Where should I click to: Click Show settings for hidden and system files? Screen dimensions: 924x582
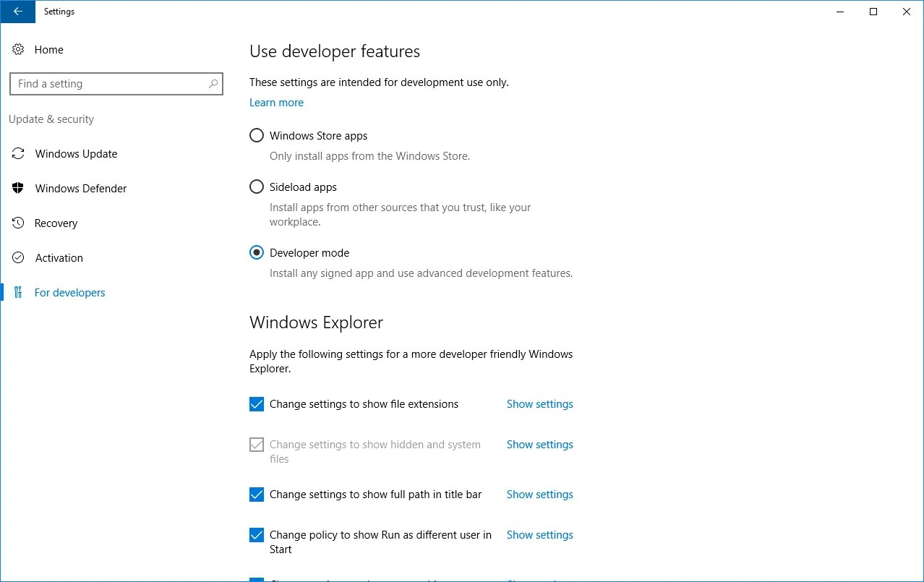pos(539,445)
